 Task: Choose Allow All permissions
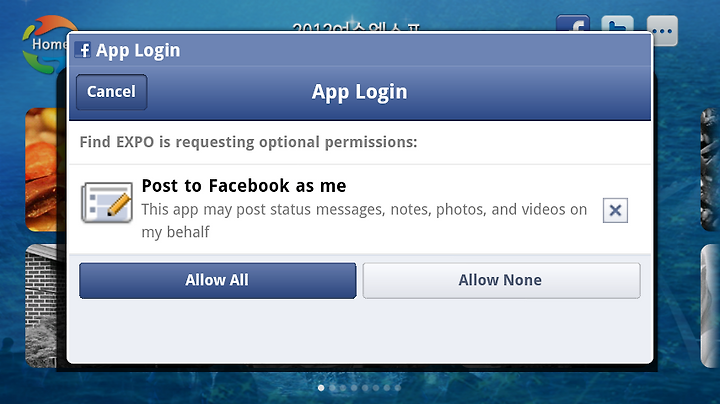(218, 281)
